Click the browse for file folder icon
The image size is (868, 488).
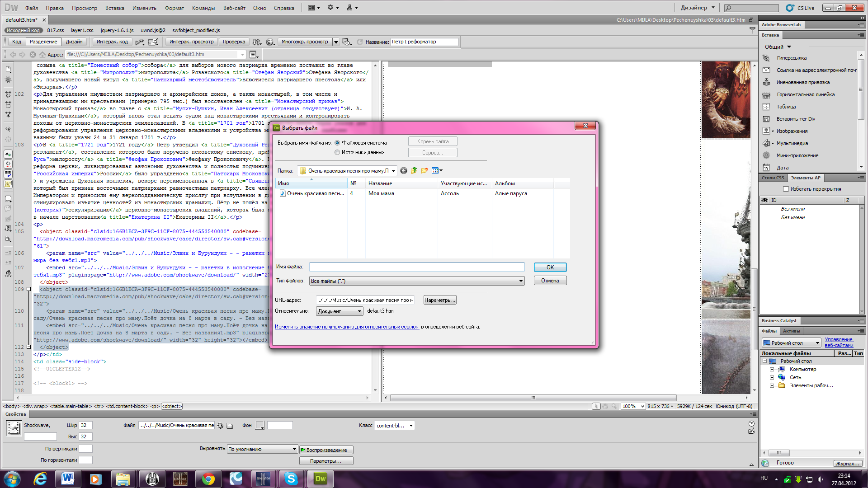230,426
